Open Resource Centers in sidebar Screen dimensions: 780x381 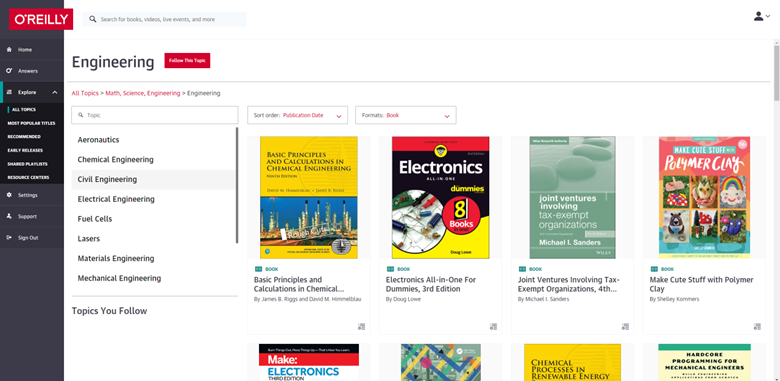tap(28, 177)
